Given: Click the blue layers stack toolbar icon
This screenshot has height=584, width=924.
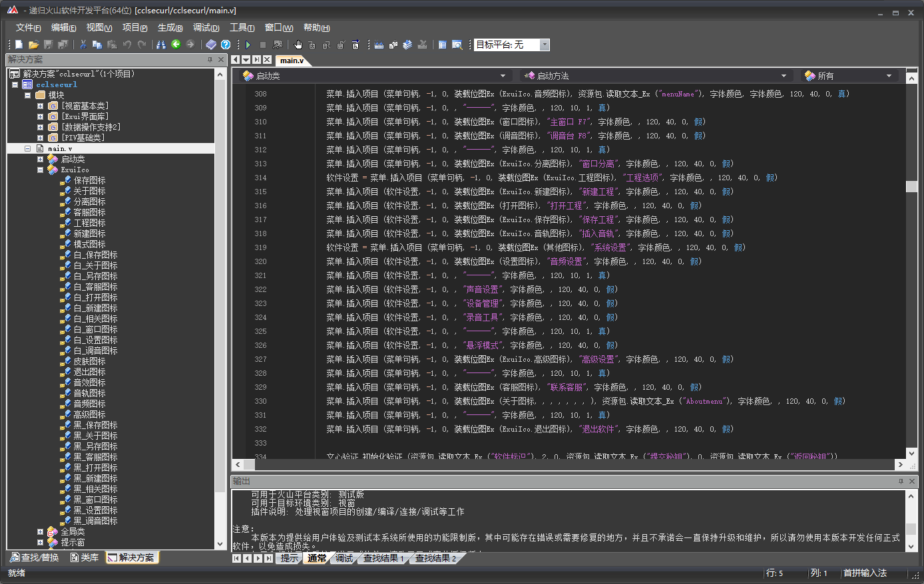Looking at the screenshot, I should (407, 45).
